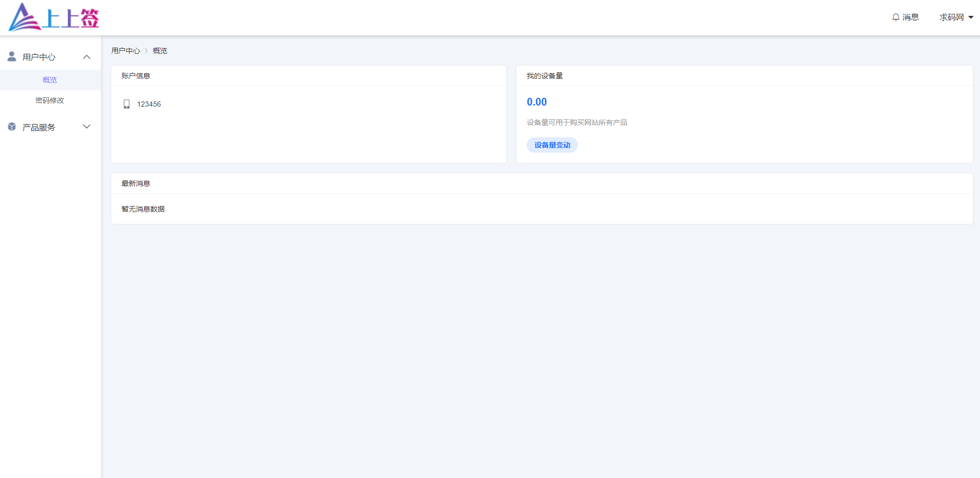Image resolution: width=980 pixels, height=478 pixels.
Task: Click 用户中心 breadcrumb link
Action: coord(125,51)
